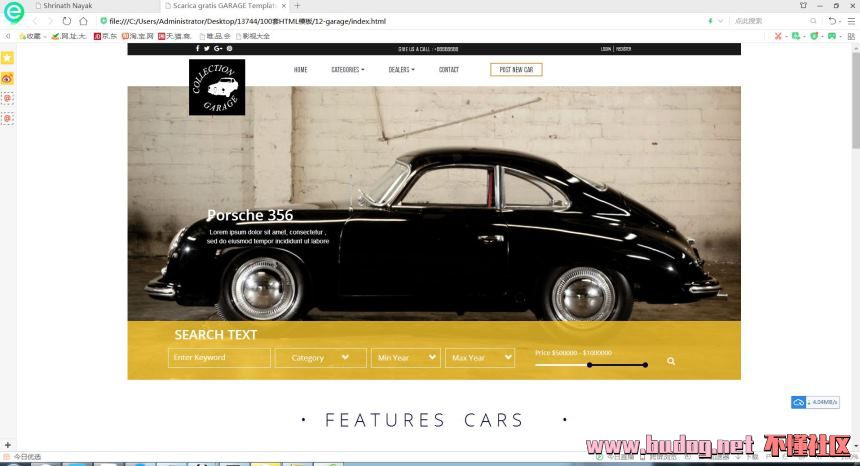Open the 淘宝网 bookmark

coord(137,36)
